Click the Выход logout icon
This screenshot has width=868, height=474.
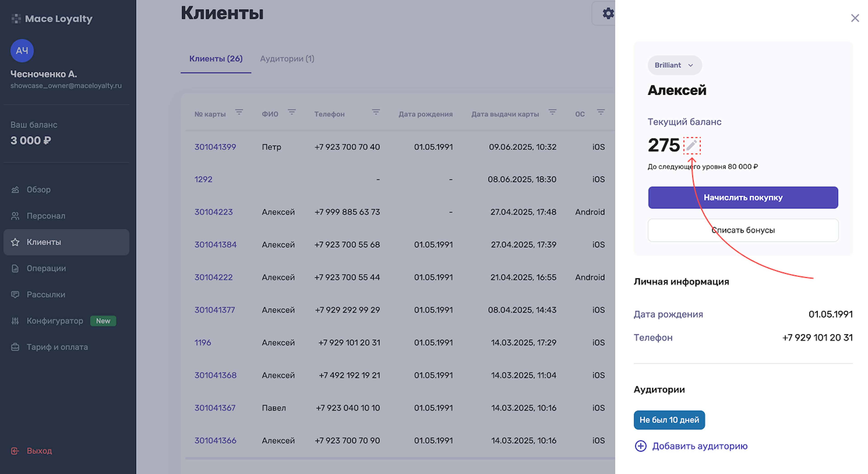click(x=15, y=451)
